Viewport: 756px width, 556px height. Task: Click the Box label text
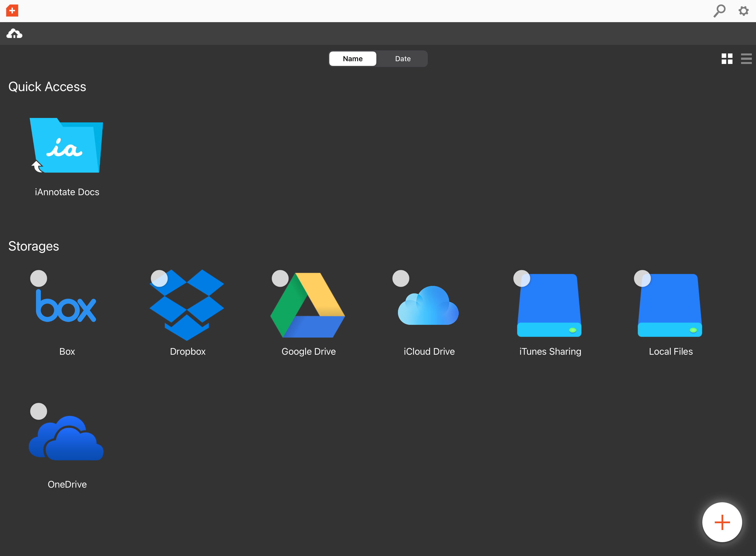67,351
